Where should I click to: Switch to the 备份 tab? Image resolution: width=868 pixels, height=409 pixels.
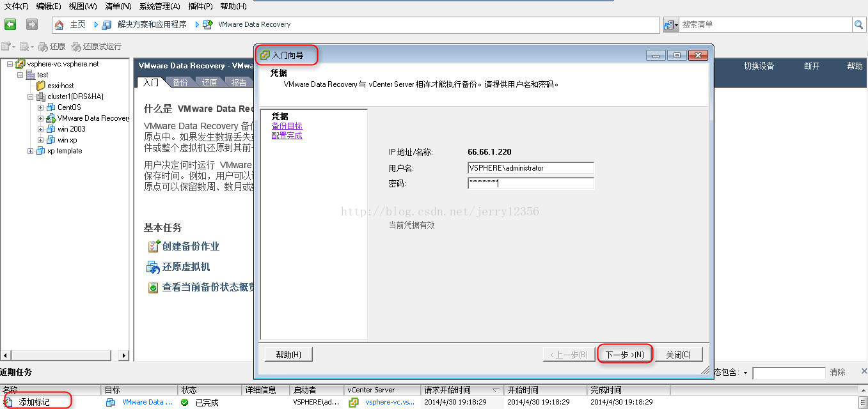180,82
